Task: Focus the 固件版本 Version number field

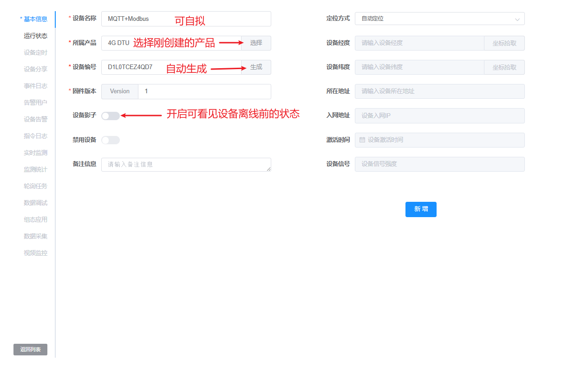Action: [204, 91]
